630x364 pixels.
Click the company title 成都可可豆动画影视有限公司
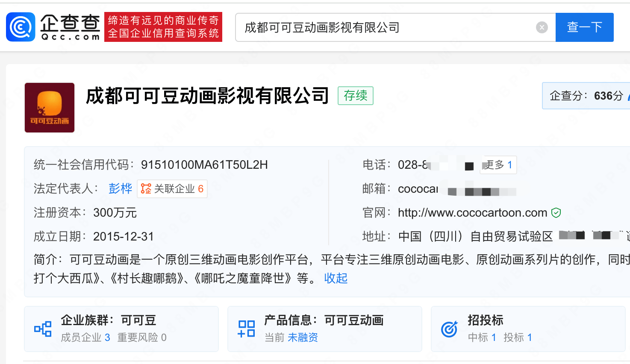tap(208, 96)
